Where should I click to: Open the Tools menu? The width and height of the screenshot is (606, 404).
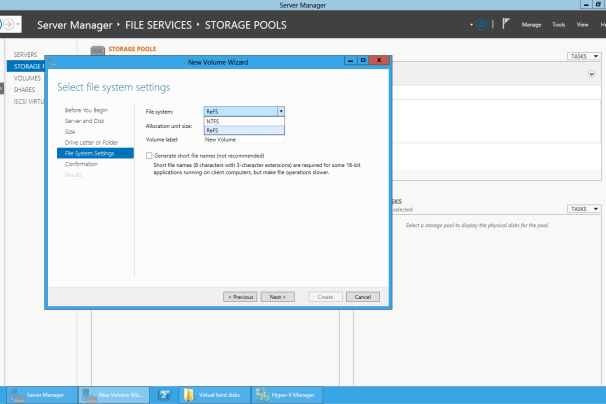pyautogui.click(x=558, y=25)
